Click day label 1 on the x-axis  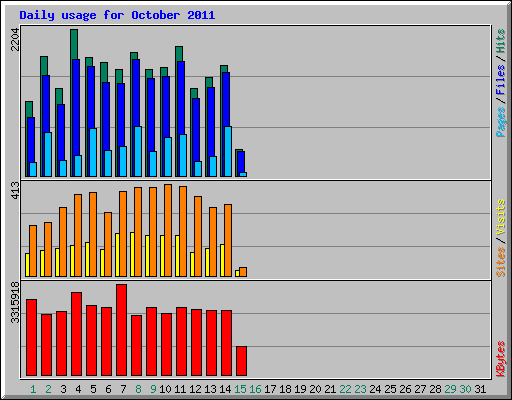tap(33, 389)
